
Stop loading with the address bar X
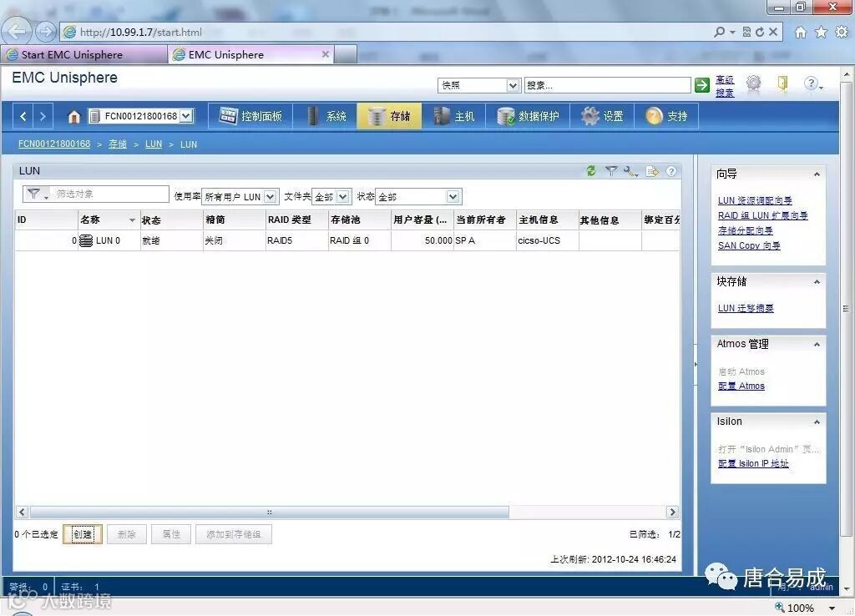pos(773,33)
